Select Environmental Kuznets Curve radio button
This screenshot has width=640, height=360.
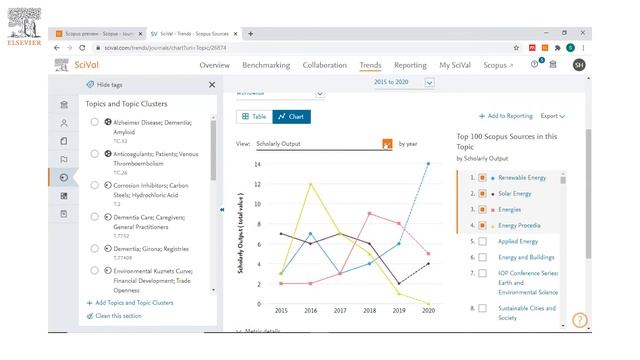click(x=94, y=270)
